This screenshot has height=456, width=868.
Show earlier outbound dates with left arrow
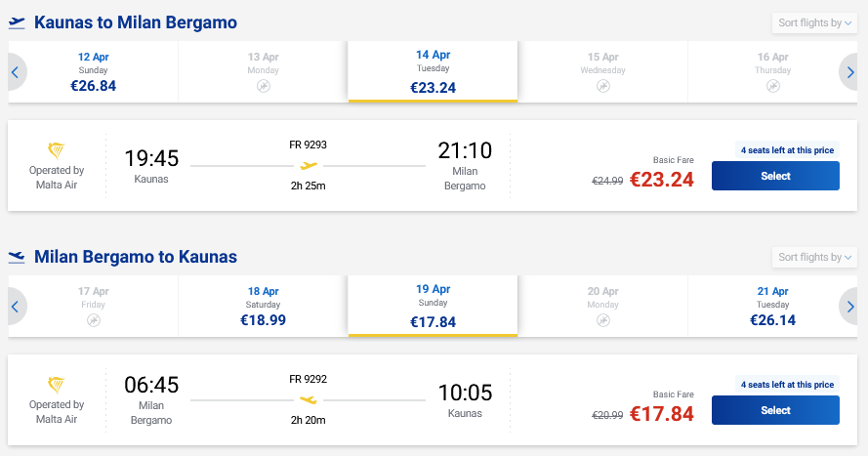(x=16, y=71)
